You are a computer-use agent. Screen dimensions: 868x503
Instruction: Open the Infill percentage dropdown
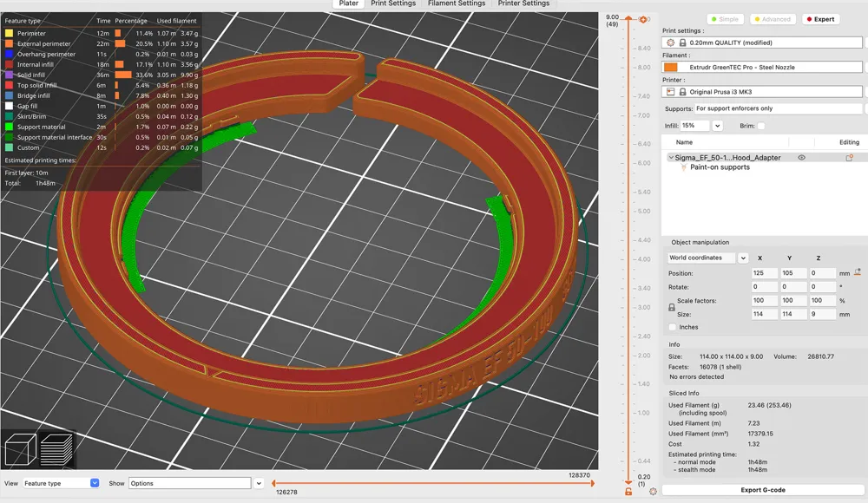coord(718,126)
